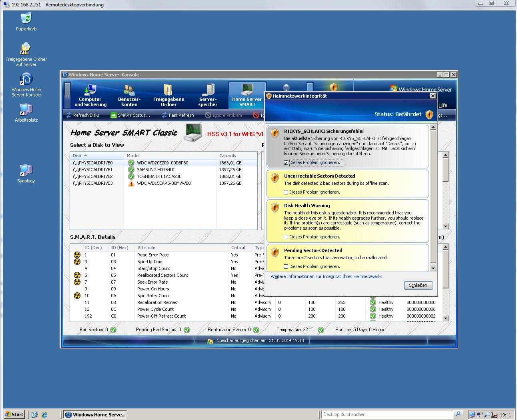The height and width of the screenshot is (420, 517).
Task: Click the radiation icon for Reallocated Sectors Count
Action: click(77, 275)
